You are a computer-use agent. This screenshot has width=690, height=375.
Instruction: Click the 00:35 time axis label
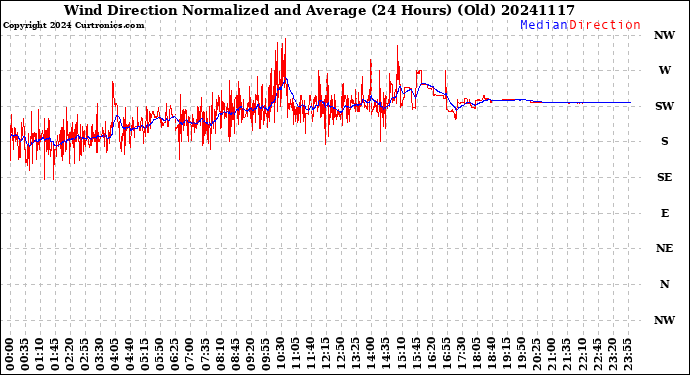[25, 354]
